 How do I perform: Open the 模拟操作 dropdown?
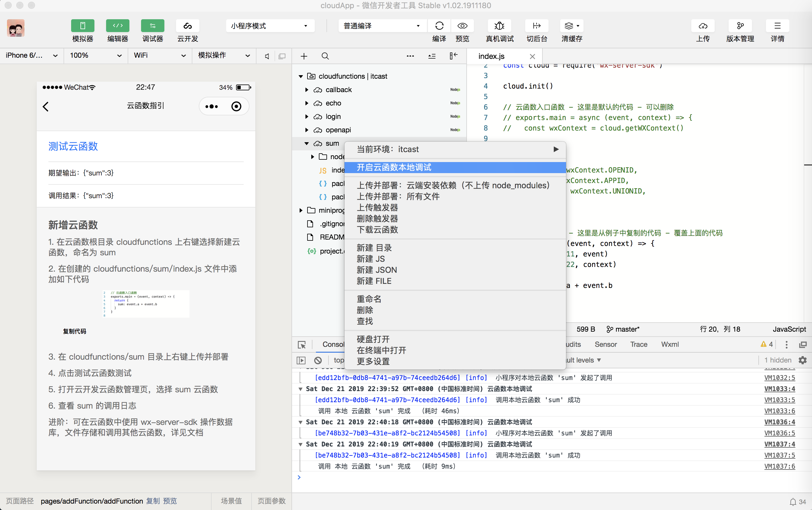tap(224, 56)
